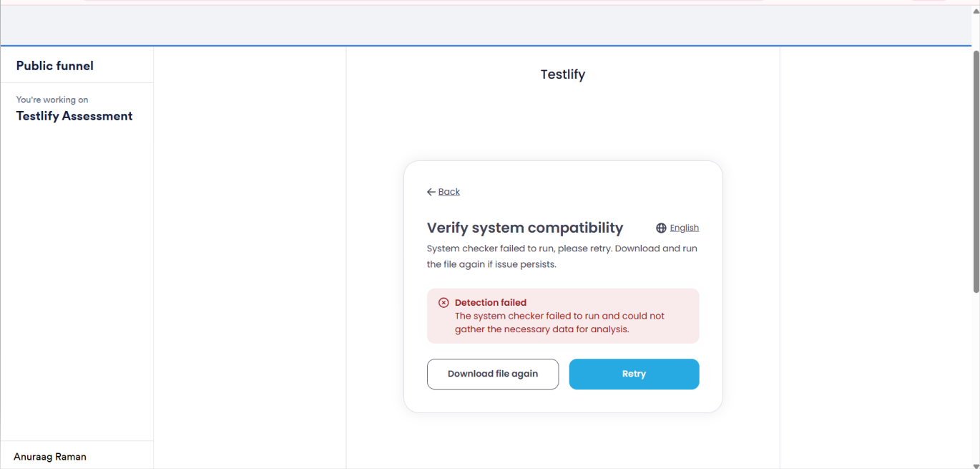Select the Public funnel sidebar heading
980x469 pixels.
pos(55,66)
